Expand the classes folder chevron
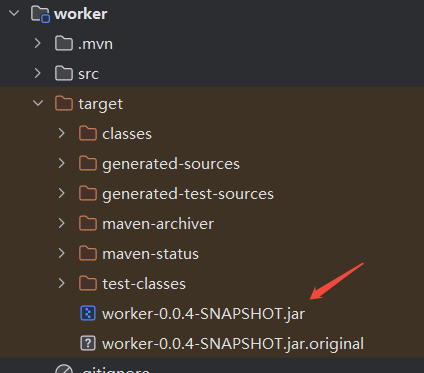 pos(62,133)
